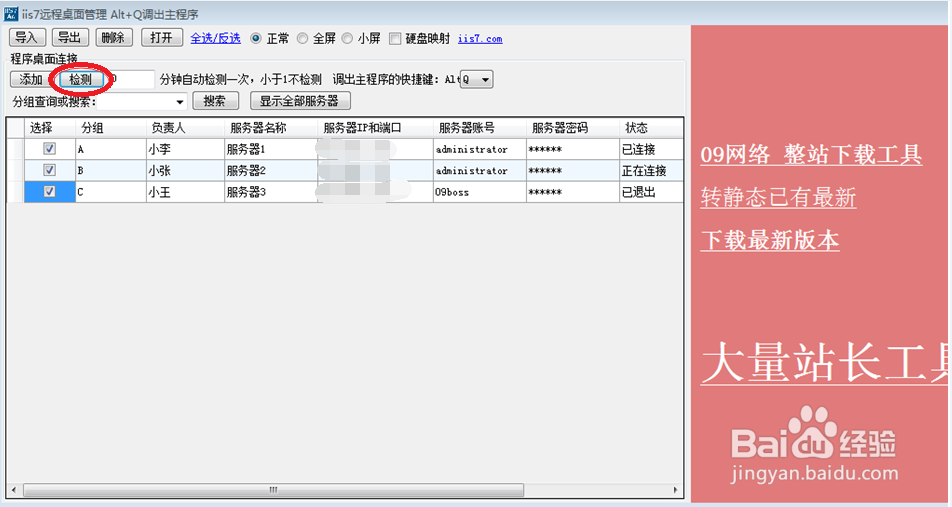Screen dimensions: 952x507
Task: Click the 09boss account cell
Action: (480, 192)
